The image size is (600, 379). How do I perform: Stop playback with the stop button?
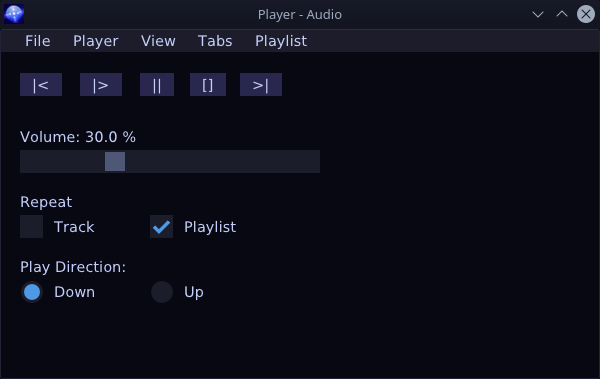pos(208,85)
